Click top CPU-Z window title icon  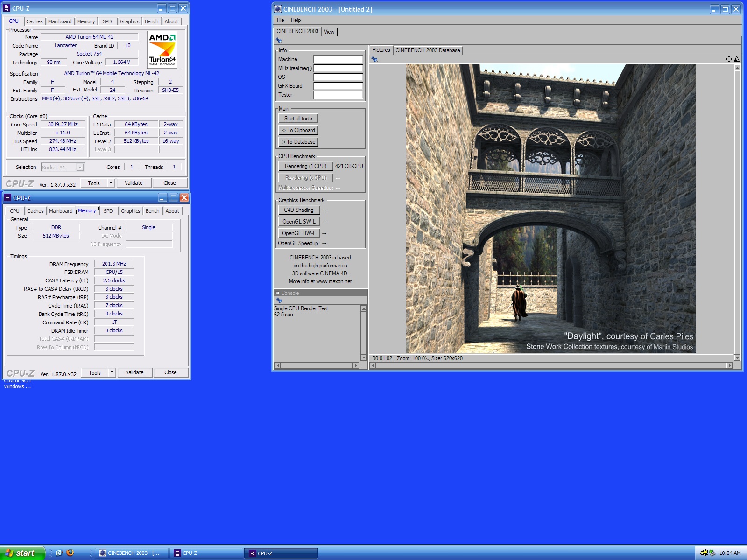tap(7, 8)
